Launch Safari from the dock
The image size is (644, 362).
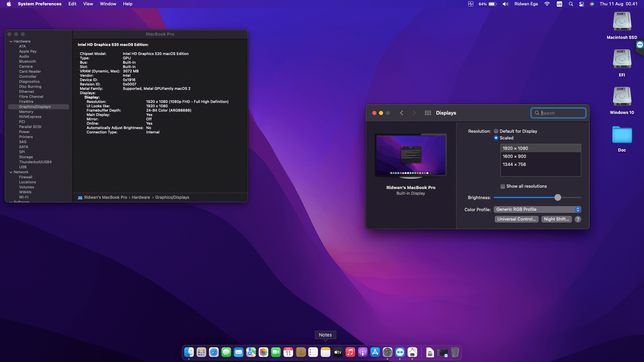[x=214, y=352]
